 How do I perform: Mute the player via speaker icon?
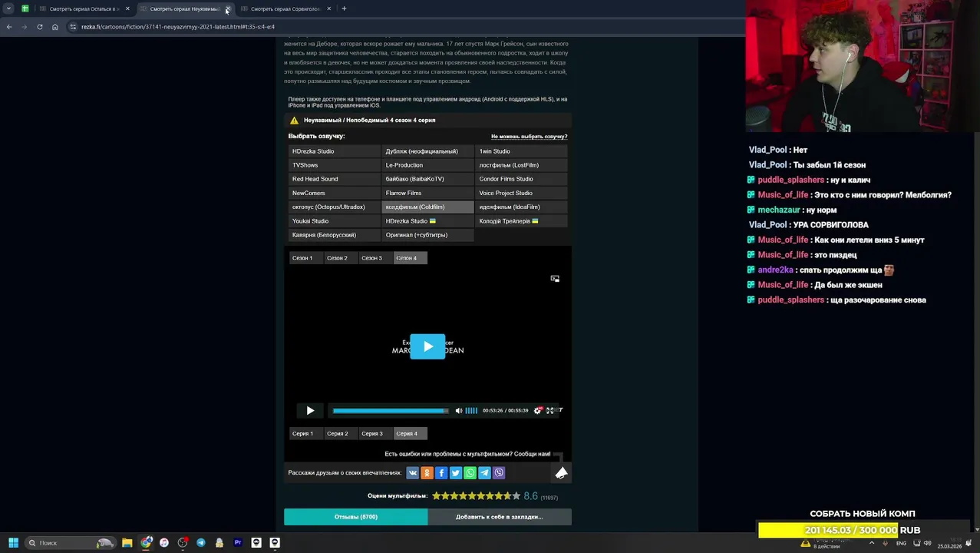click(x=459, y=411)
